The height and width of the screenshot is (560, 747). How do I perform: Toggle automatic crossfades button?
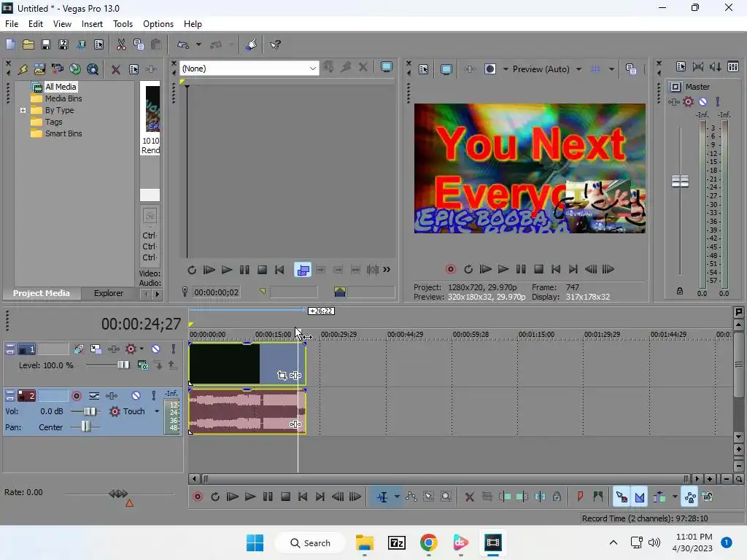639,497
